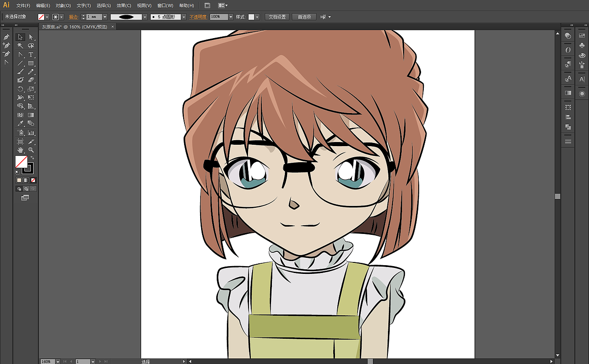Open the stroke color dropdown in control bar
Viewport: 589px width, 364px height.
click(x=61, y=17)
